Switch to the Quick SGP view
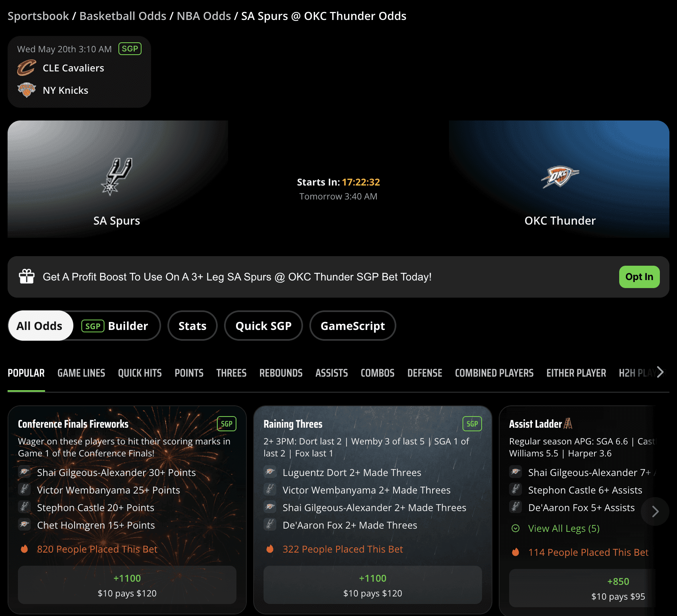677x616 pixels. 264,326
